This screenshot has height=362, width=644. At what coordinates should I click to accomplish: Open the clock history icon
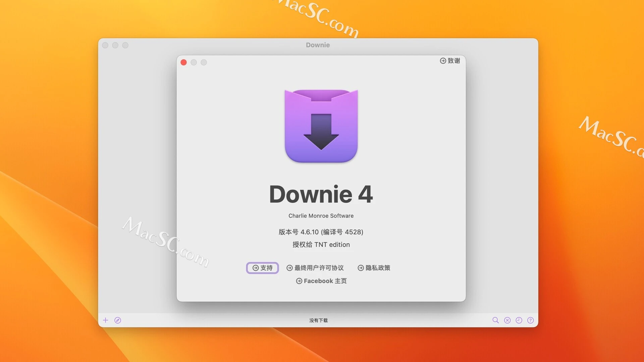519,320
